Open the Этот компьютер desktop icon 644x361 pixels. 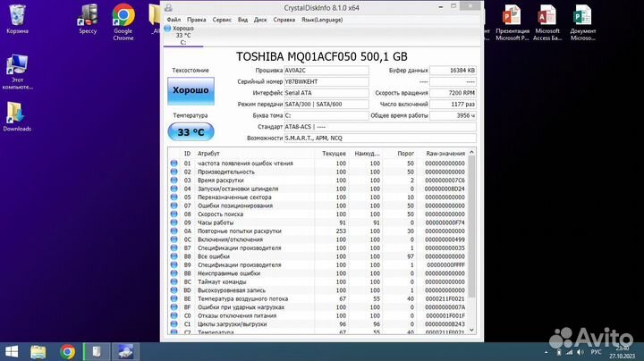[x=17, y=71]
